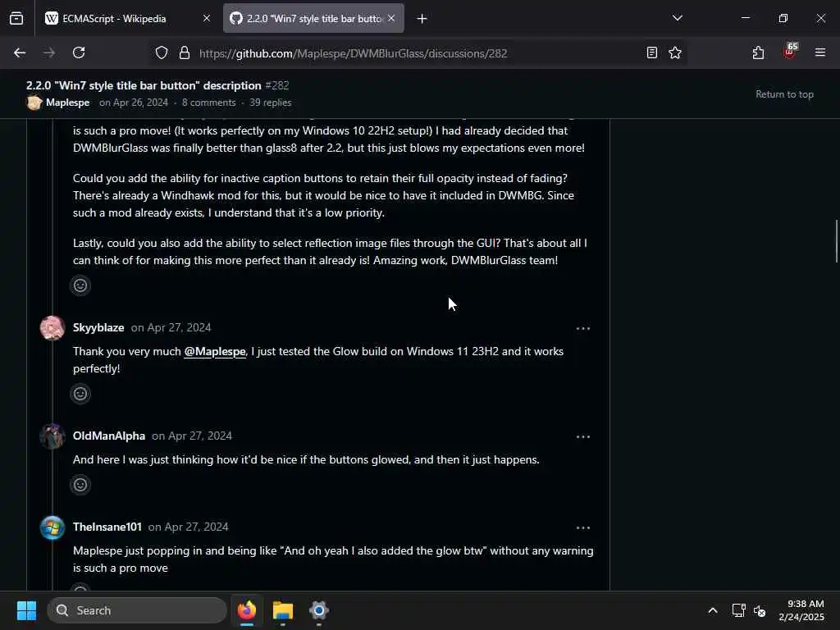Add reaction to OldManAlpha's comment

coord(80,486)
